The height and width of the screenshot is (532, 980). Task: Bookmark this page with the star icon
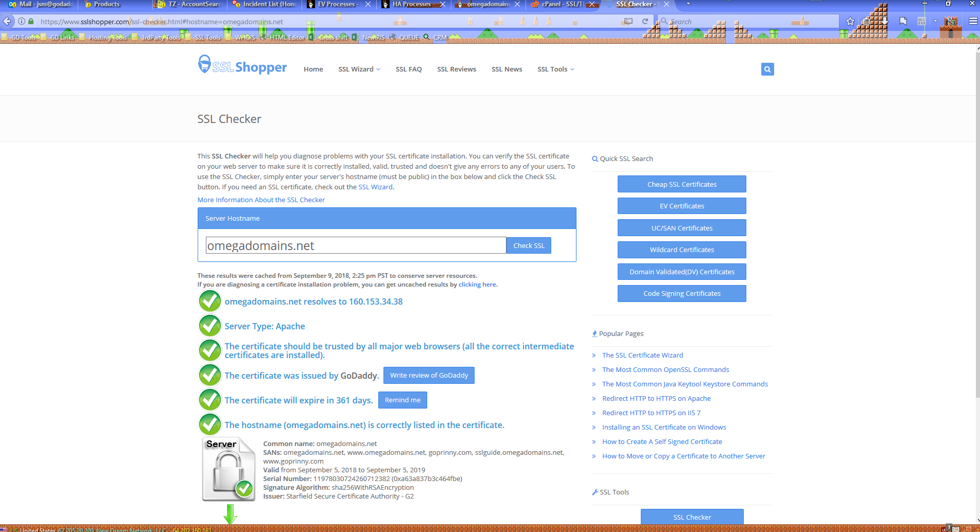[x=850, y=22]
